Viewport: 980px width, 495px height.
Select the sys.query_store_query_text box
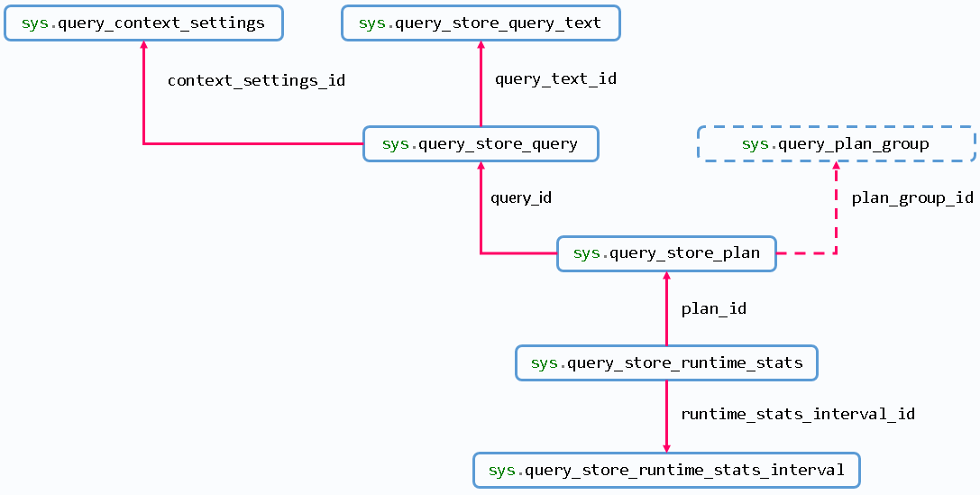click(481, 23)
